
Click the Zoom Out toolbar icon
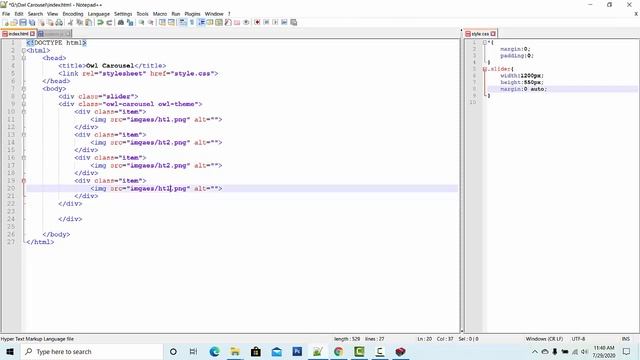tap(151, 22)
